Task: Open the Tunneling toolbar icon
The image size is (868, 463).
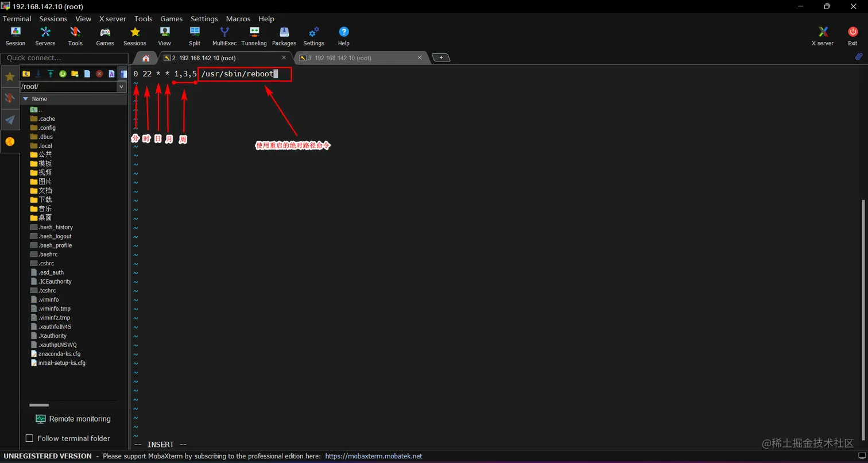Action: pos(254,36)
